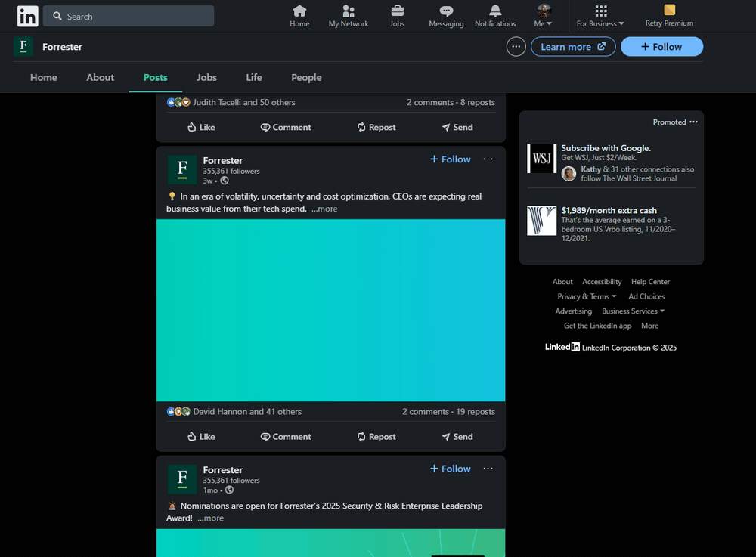
Task: Open the Home nav icon
Action: 299,16
